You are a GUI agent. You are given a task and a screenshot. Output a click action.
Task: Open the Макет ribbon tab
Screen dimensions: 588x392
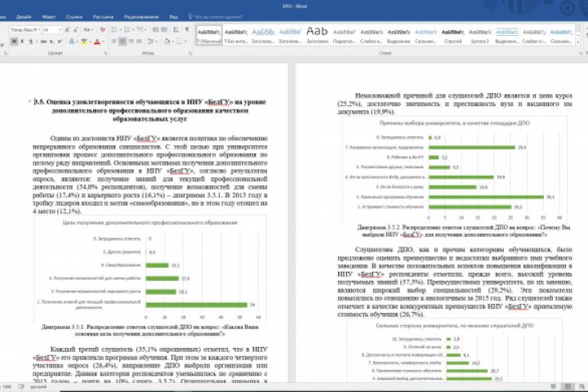(x=49, y=16)
